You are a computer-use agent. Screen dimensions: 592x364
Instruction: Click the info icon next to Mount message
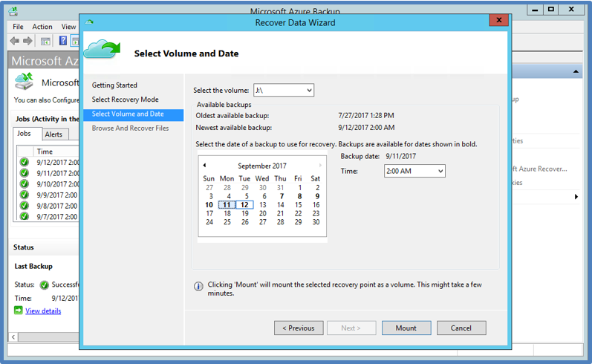(x=198, y=286)
